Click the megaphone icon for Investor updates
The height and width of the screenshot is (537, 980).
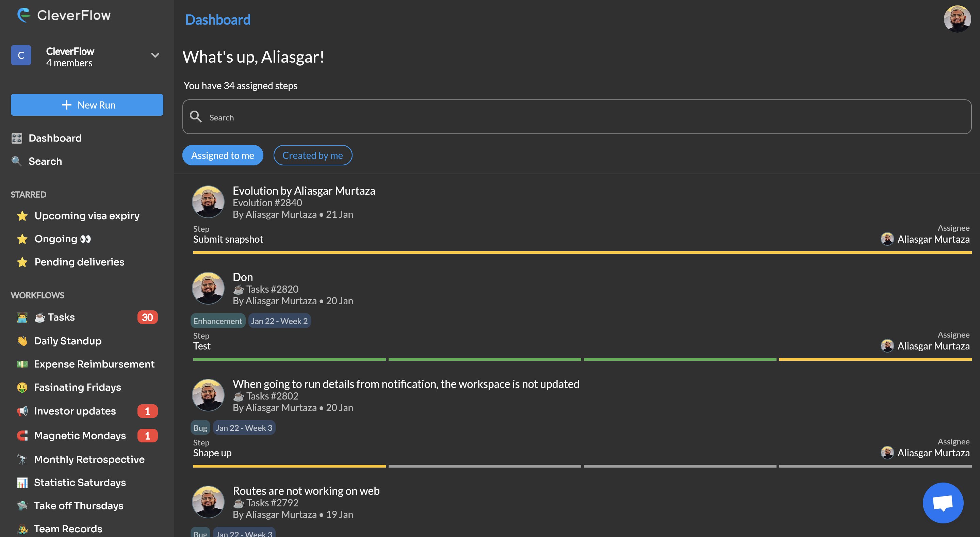[x=22, y=411]
